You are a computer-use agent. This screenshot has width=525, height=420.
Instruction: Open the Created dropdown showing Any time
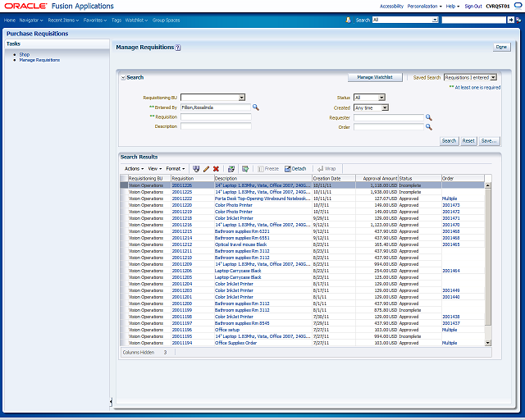385,107
